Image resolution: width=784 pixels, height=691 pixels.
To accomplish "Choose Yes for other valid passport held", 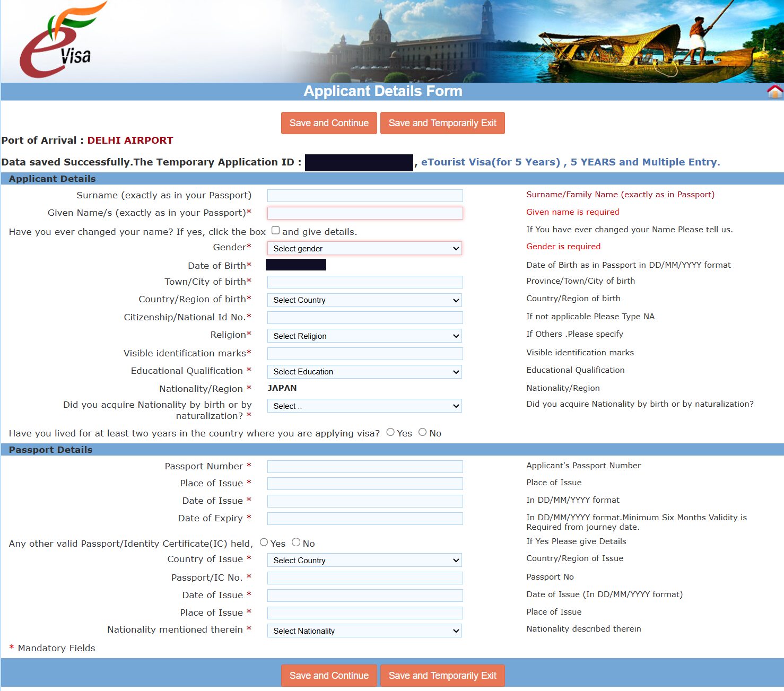I will click(264, 542).
